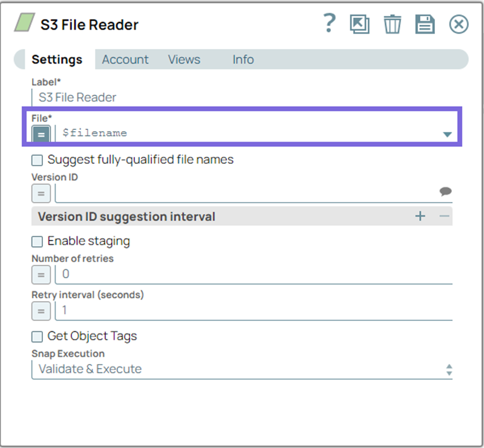
Task: Delete snap using the trash icon
Action: pos(393,24)
